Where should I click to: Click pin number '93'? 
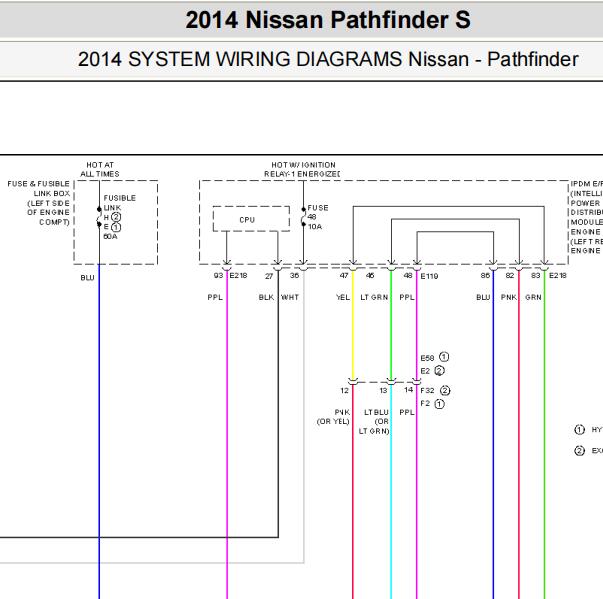[x=218, y=276]
